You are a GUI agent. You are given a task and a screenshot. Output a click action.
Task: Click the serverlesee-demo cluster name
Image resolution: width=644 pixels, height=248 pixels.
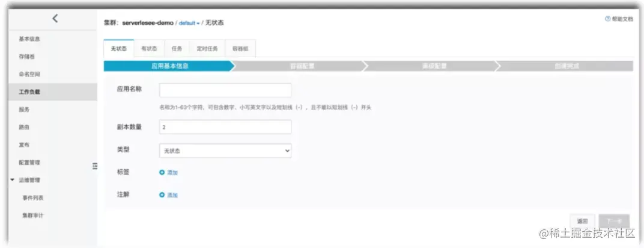pyautogui.click(x=148, y=23)
